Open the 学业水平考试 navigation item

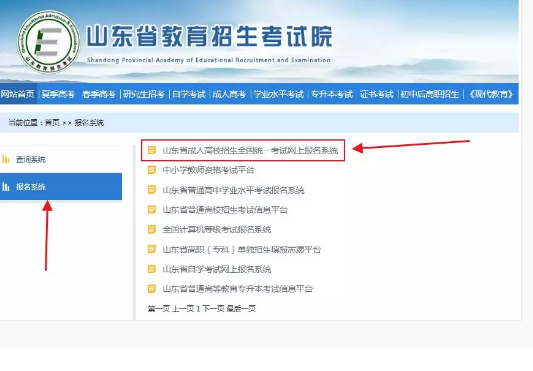pos(278,94)
